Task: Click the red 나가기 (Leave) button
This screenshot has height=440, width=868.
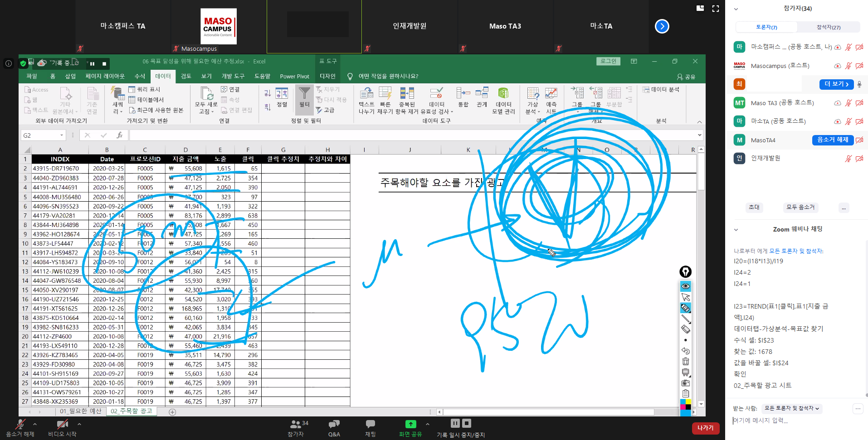Action: (705, 428)
